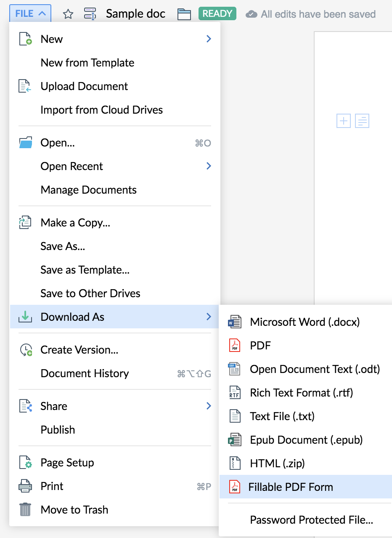Click the favorite star icon
The height and width of the screenshot is (538, 392).
click(x=68, y=14)
